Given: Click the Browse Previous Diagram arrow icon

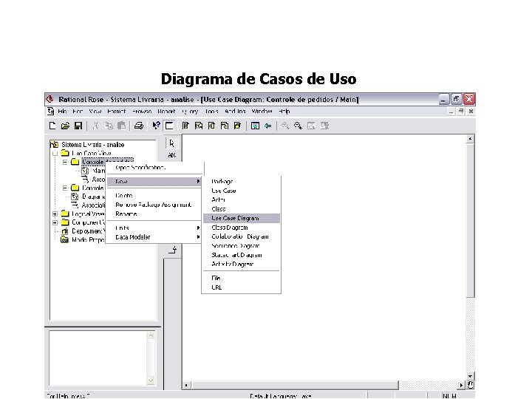Looking at the screenshot, I should (x=268, y=126).
